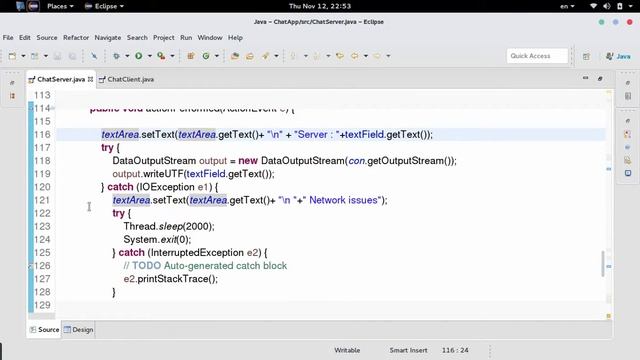Image resolution: width=640 pixels, height=360 pixels.
Task: Click the "Writable" status bar entry
Action: 347,350
